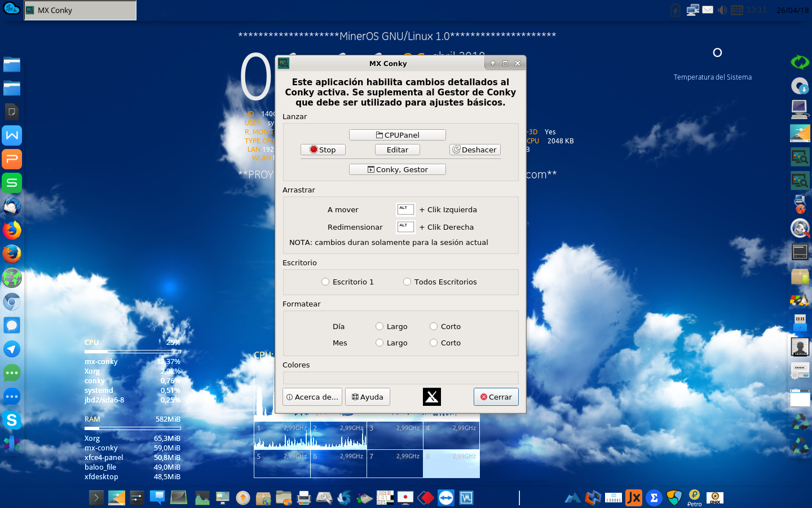Select the Escritorio 1 radio button
The height and width of the screenshot is (508, 812).
coord(325,282)
